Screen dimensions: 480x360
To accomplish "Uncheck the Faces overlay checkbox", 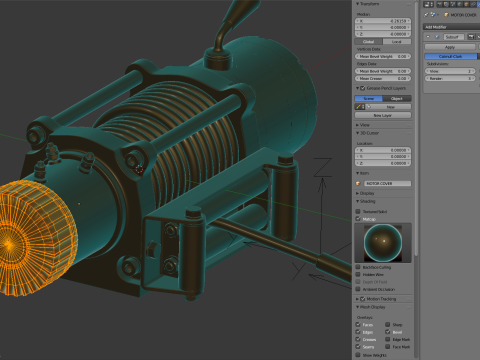I will pos(358,324).
